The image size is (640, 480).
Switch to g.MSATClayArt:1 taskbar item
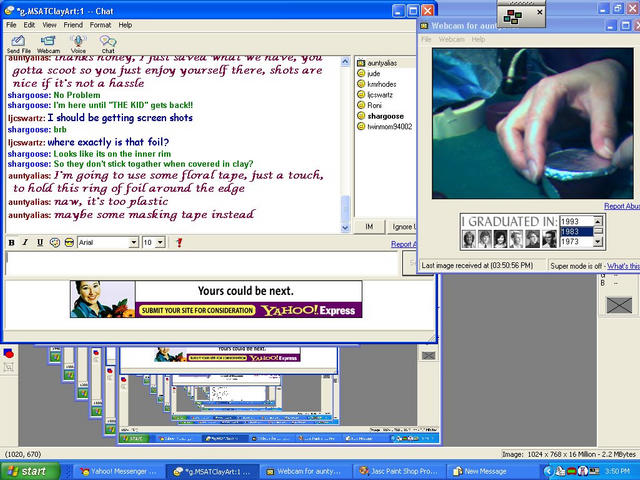click(212, 471)
